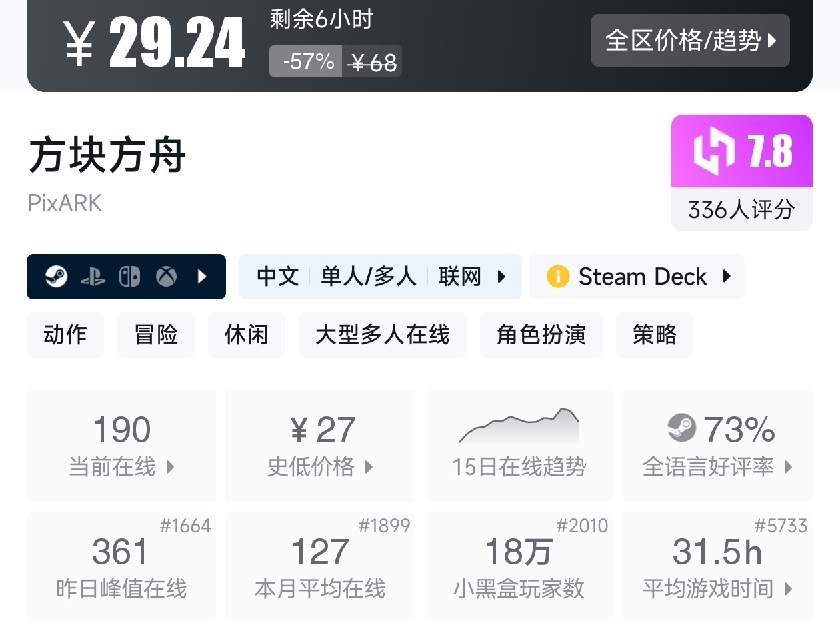Expand Steam Deck compatibility arrow
Image resolution: width=840 pixels, height=621 pixels.
click(727, 277)
